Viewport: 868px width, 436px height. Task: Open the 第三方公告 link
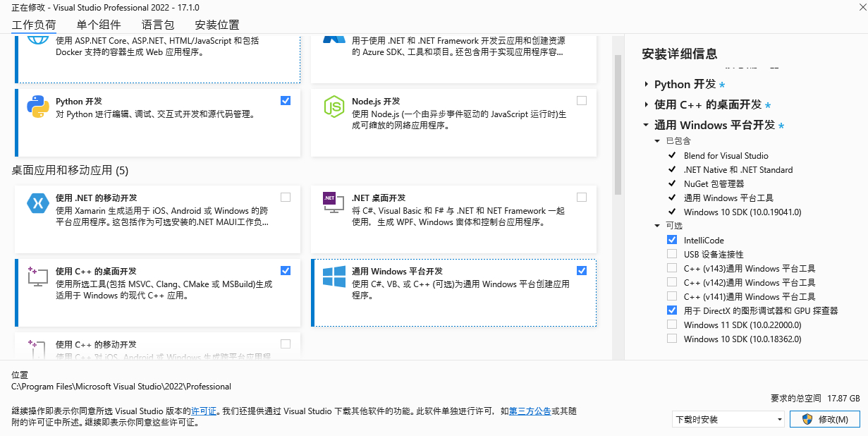pyautogui.click(x=530, y=411)
